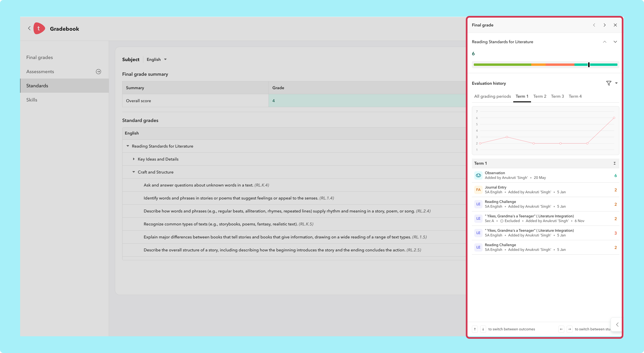
Task: Select standard RL.1.5 major differences row
Action: (x=294, y=237)
